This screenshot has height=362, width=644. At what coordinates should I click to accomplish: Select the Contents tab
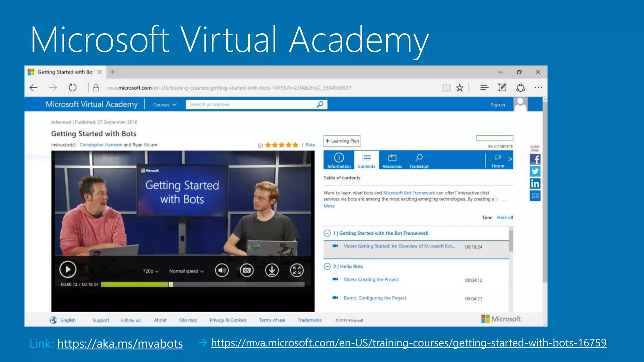tap(366, 160)
